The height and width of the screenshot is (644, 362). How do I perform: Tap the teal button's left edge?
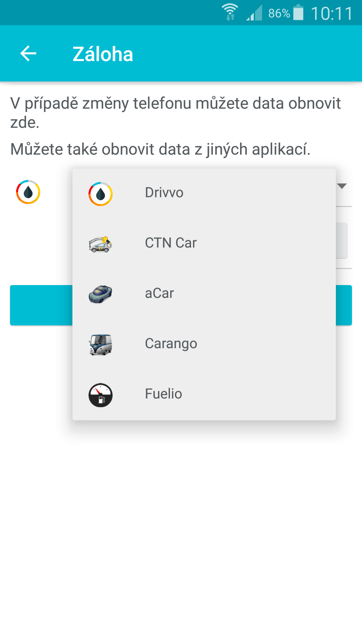[x=41, y=305]
